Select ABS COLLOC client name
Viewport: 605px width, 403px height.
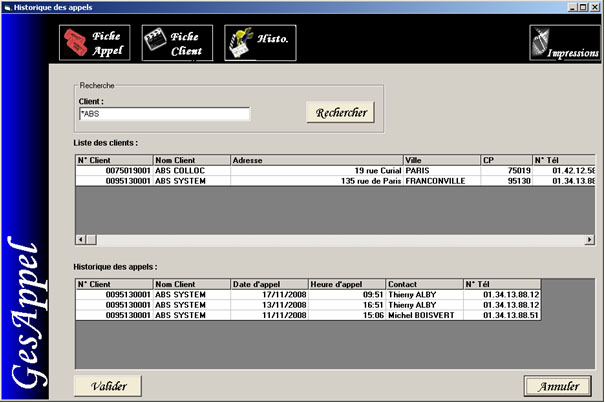(192, 171)
